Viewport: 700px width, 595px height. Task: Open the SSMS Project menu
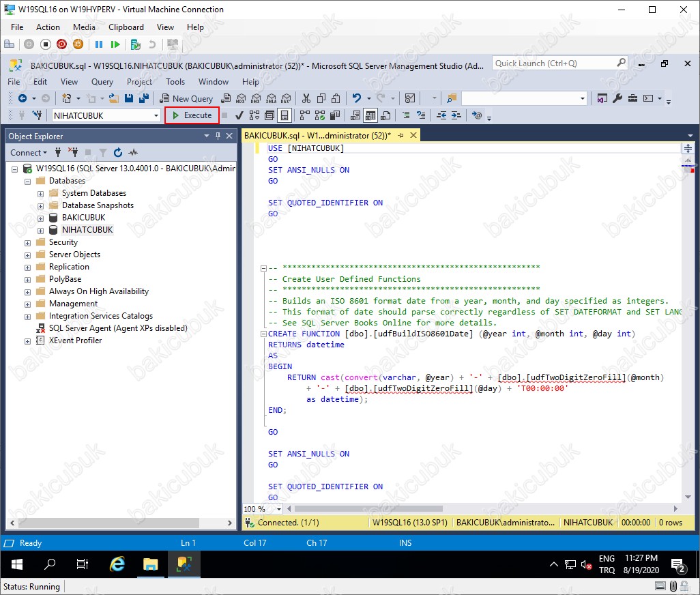point(139,82)
